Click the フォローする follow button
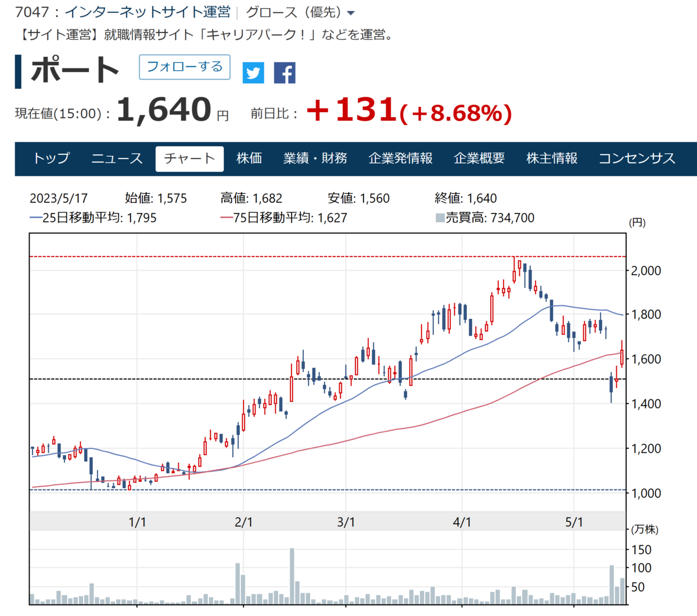The image size is (697, 616). 185,67
